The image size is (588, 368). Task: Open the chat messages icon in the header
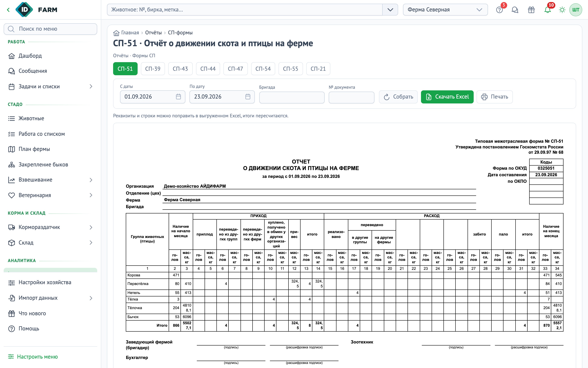pos(515,10)
